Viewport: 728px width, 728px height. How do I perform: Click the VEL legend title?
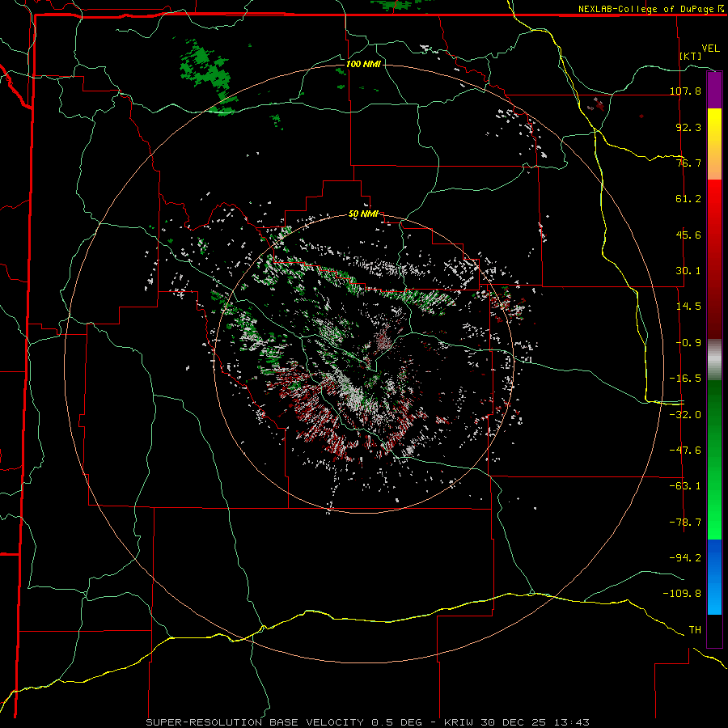[x=710, y=49]
